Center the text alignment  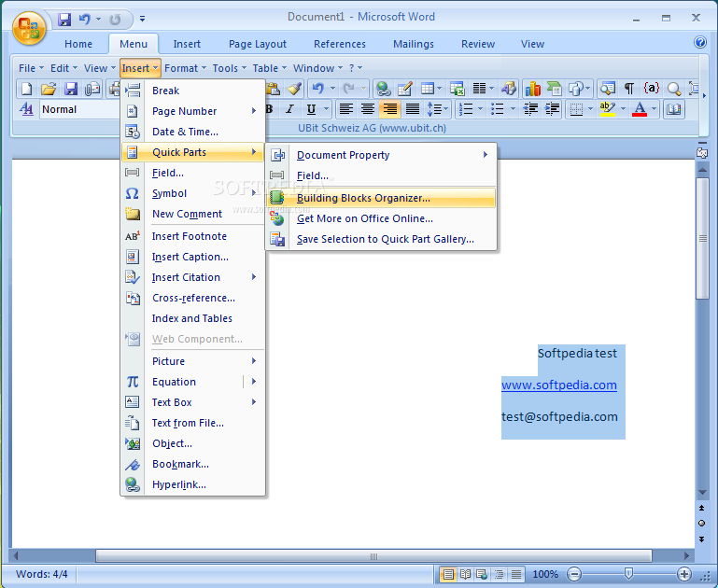pyautogui.click(x=368, y=109)
